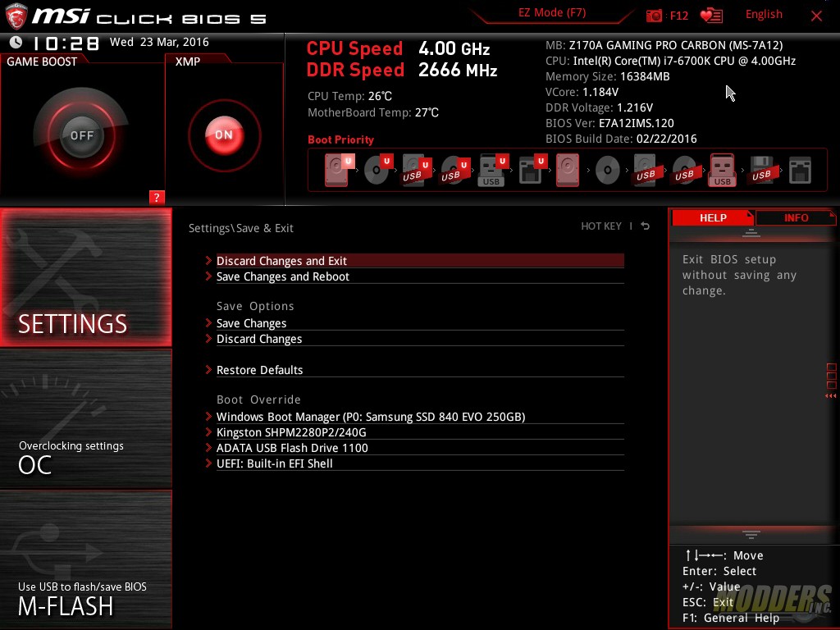The height and width of the screenshot is (630, 840).
Task: Click the clock icon beside the time
Action: click(16, 42)
